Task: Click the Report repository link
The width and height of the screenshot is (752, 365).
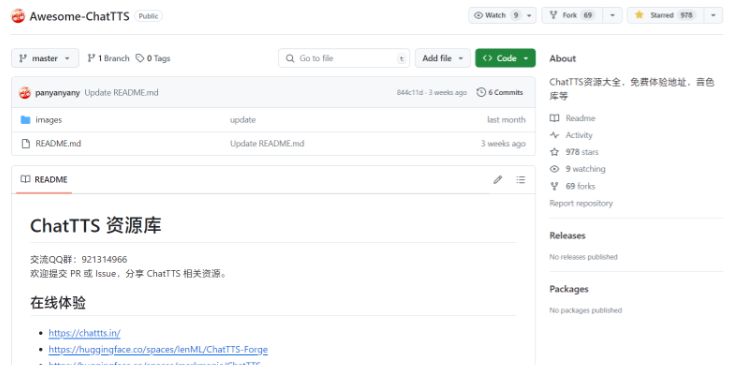Action: click(581, 203)
